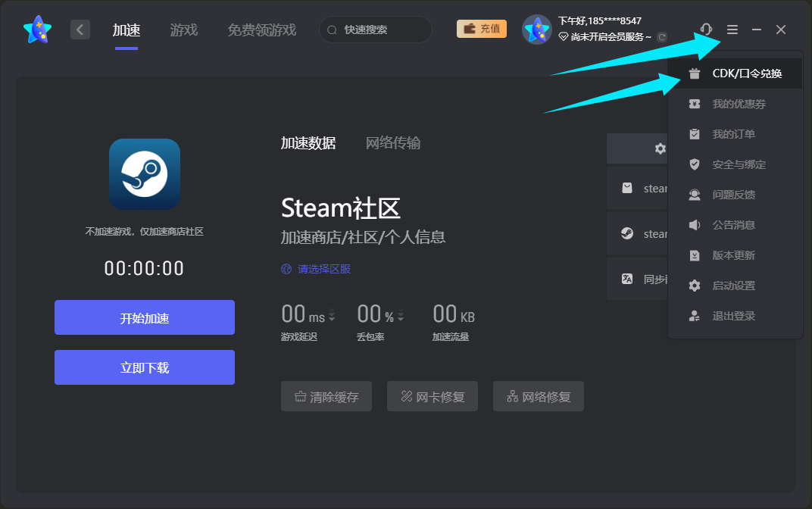Click the shopping bag icon row

[638, 188]
